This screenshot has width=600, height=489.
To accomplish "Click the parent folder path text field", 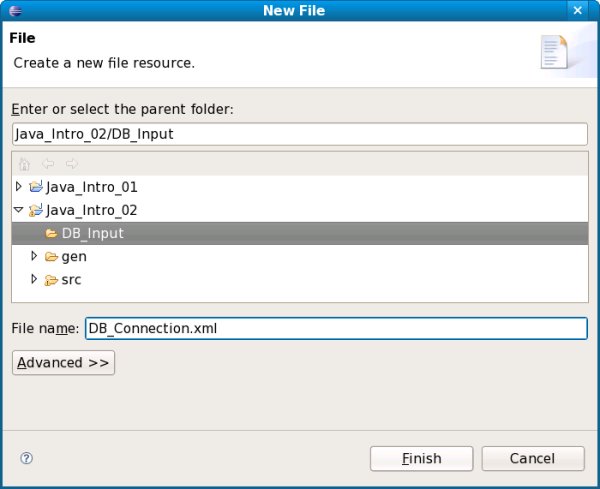I will (x=299, y=134).
